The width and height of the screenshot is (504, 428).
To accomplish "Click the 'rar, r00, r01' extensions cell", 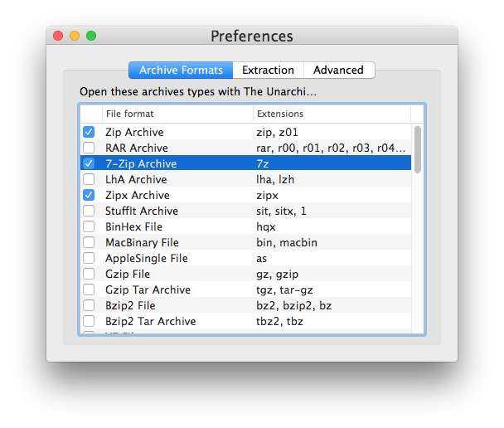I will pyautogui.click(x=331, y=148).
